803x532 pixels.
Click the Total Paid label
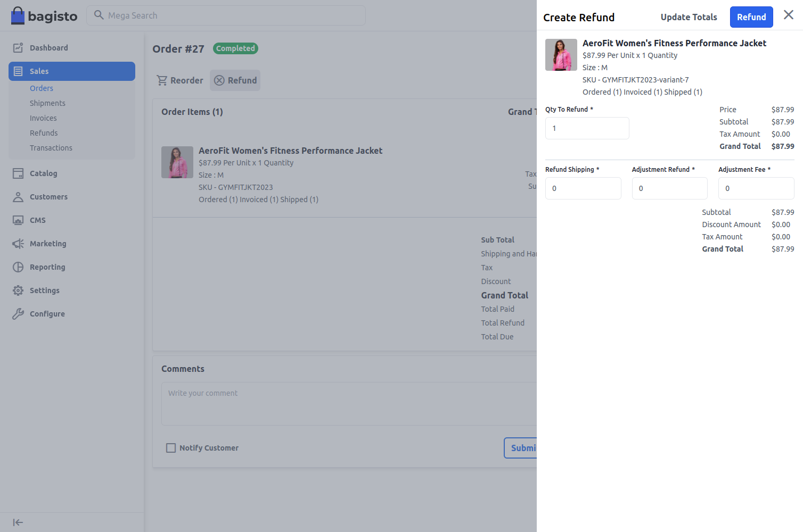tap(497, 309)
